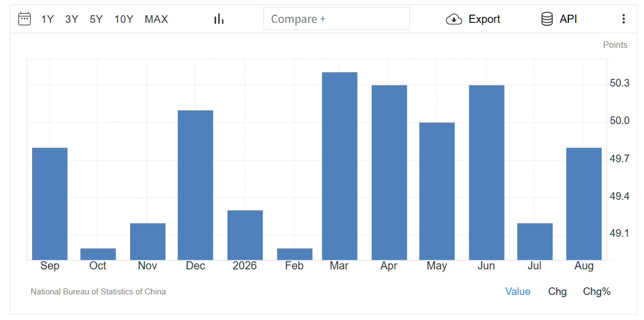Viewport: 644px width, 320px height.
Task: Select the MAX time range
Action: [x=156, y=19]
